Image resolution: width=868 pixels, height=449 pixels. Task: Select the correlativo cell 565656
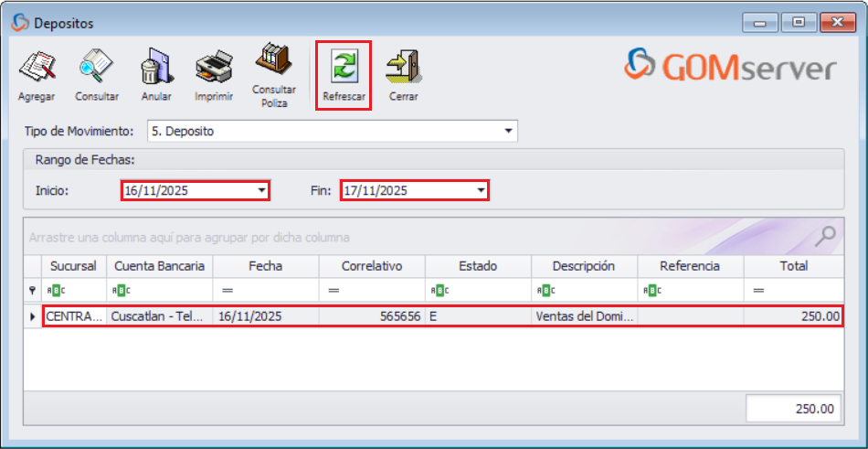[x=372, y=317]
